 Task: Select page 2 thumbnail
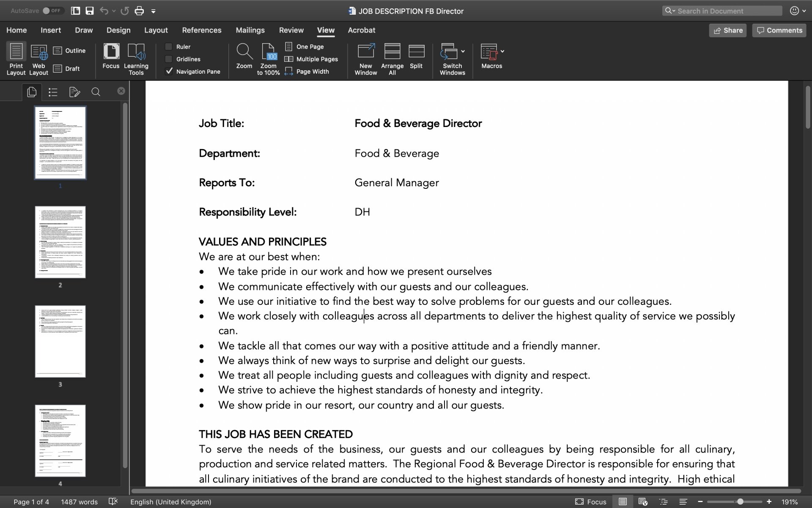[60, 242]
